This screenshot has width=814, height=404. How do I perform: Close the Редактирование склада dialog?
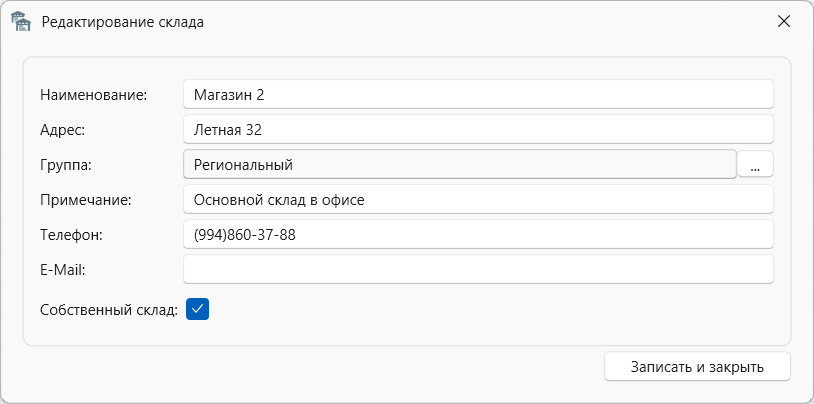[784, 21]
